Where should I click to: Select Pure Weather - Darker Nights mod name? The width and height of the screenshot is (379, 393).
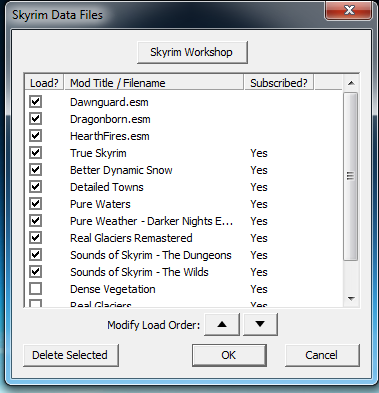point(152,221)
